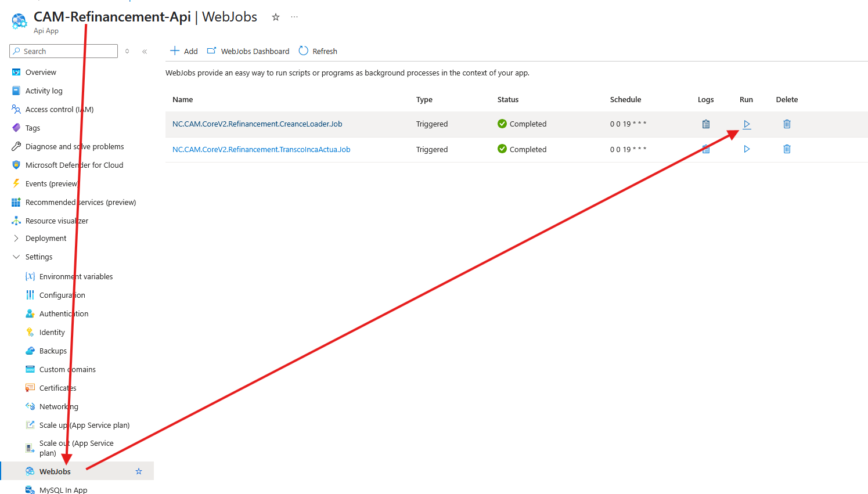Refresh the WebJobs list
Image resolution: width=868 pixels, height=494 pixels.
tap(318, 51)
